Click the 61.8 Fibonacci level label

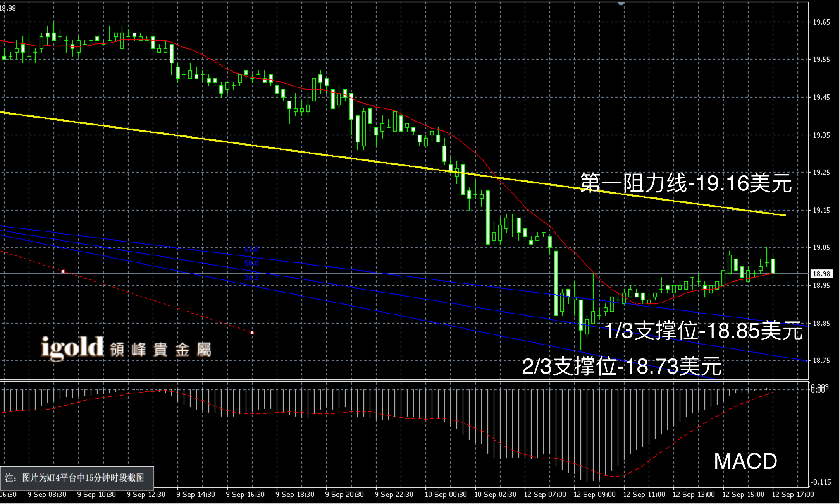click(x=251, y=249)
